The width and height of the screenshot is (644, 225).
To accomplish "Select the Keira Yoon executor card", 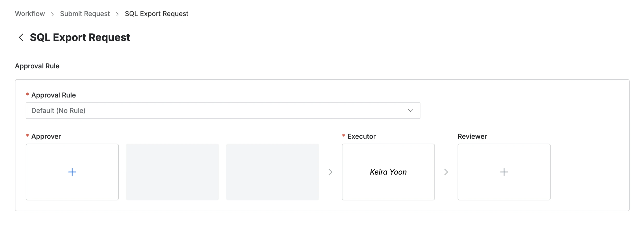I will pos(388,172).
